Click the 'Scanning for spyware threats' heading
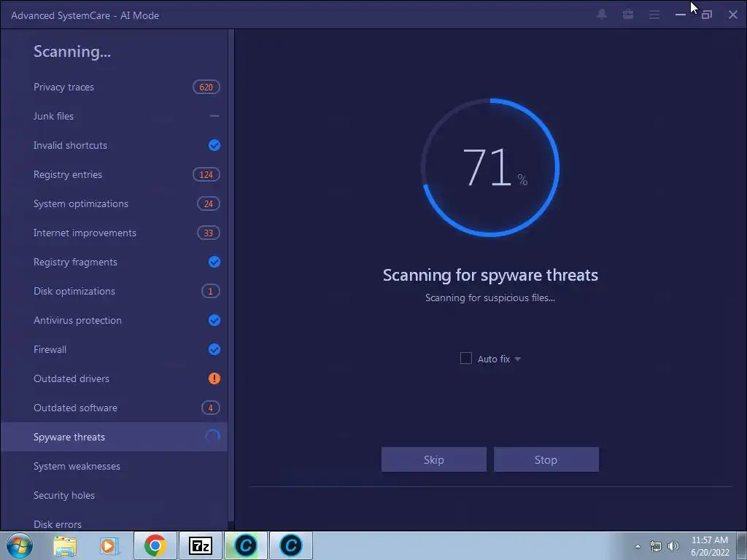 490,275
